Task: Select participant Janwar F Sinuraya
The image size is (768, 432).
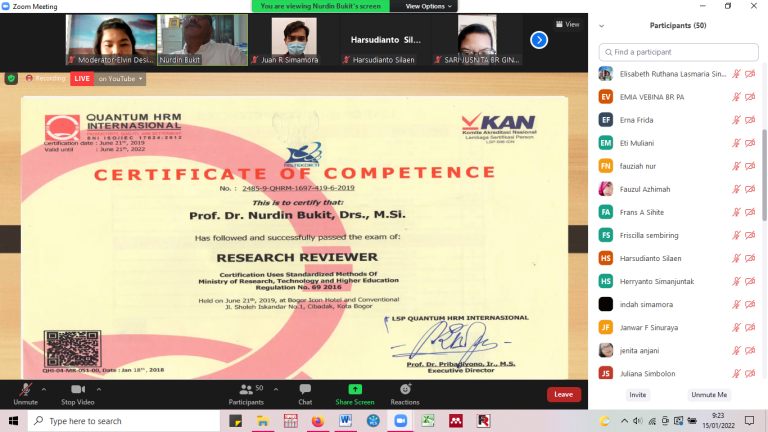Action: pyautogui.click(x=678, y=327)
